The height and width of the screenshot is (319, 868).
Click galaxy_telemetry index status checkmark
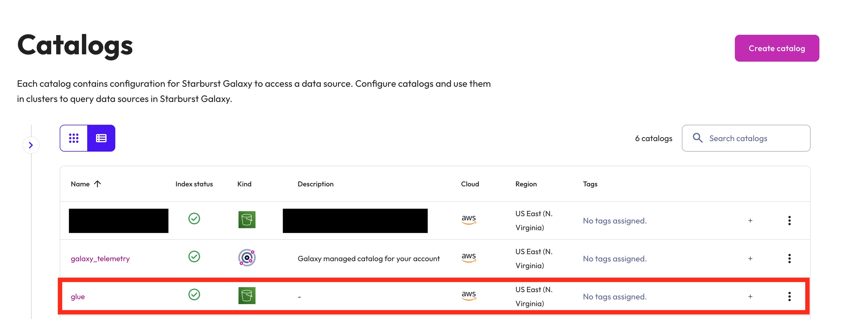(194, 256)
